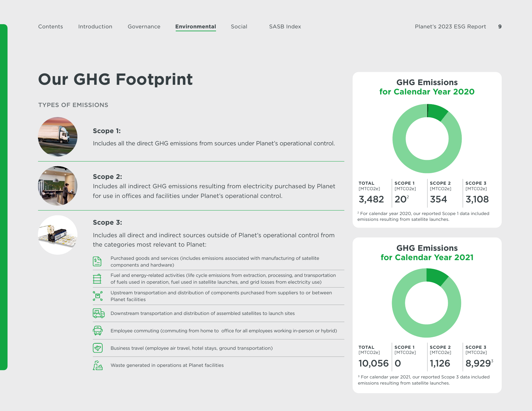Click the 2020 total value 3,482
This screenshot has width=532, height=411.
pyautogui.click(x=371, y=199)
